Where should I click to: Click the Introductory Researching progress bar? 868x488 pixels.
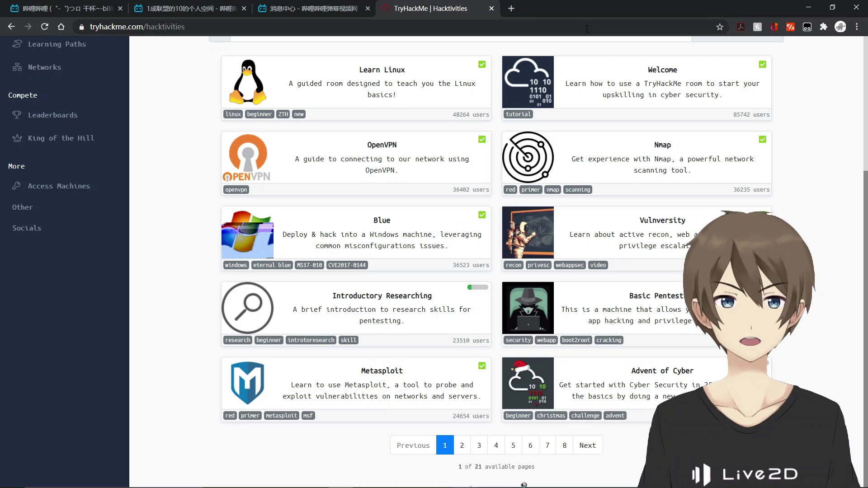click(478, 287)
